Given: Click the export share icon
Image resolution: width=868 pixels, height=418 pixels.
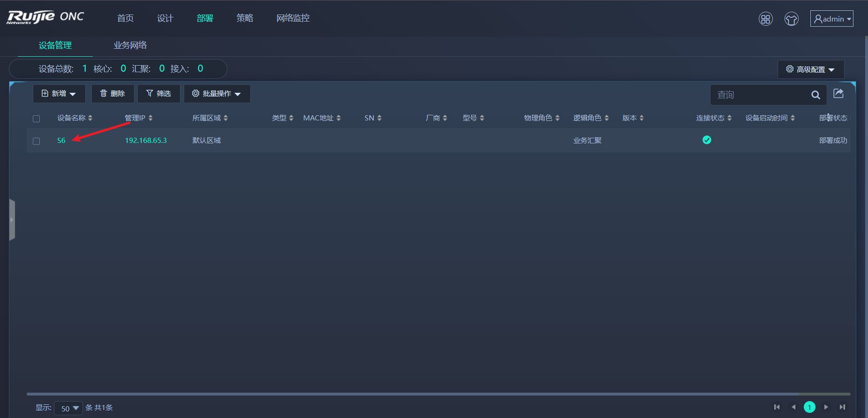Looking at the screenshot, I should point(839,93).
